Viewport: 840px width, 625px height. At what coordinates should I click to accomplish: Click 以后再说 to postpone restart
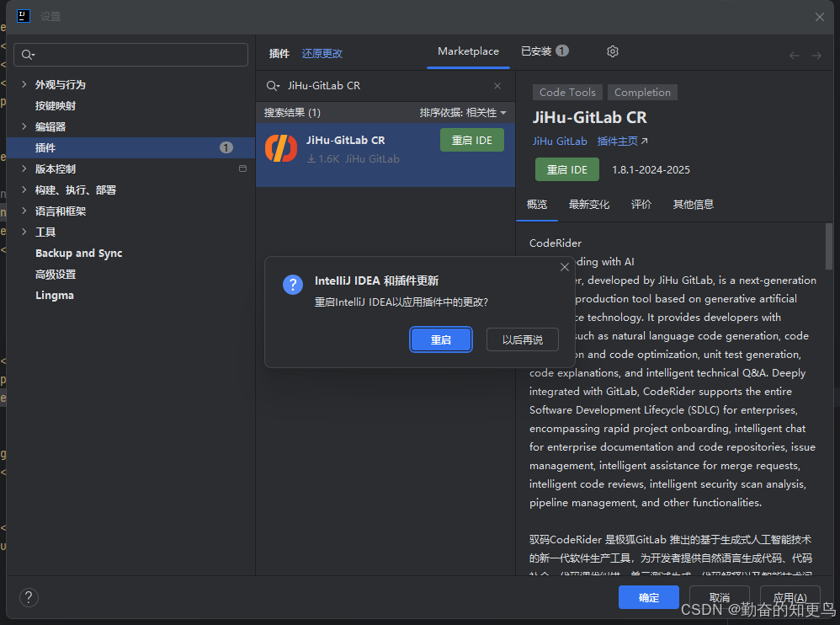click(523, 339)
